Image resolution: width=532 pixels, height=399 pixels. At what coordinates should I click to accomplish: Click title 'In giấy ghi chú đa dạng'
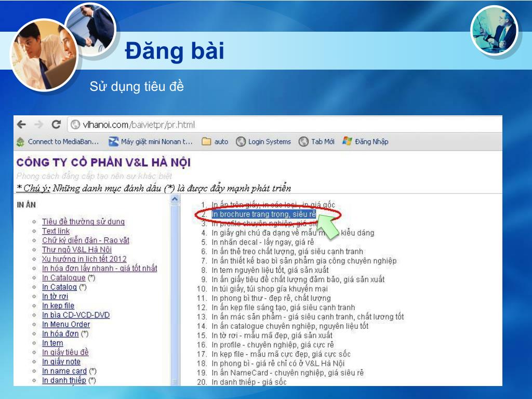tap(293, 233)
